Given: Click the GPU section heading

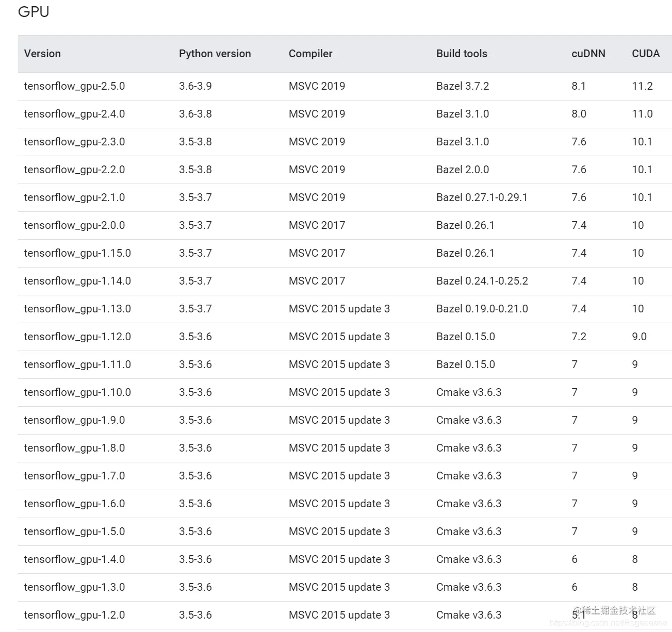Looking at the screenshot, I should 34,11.
